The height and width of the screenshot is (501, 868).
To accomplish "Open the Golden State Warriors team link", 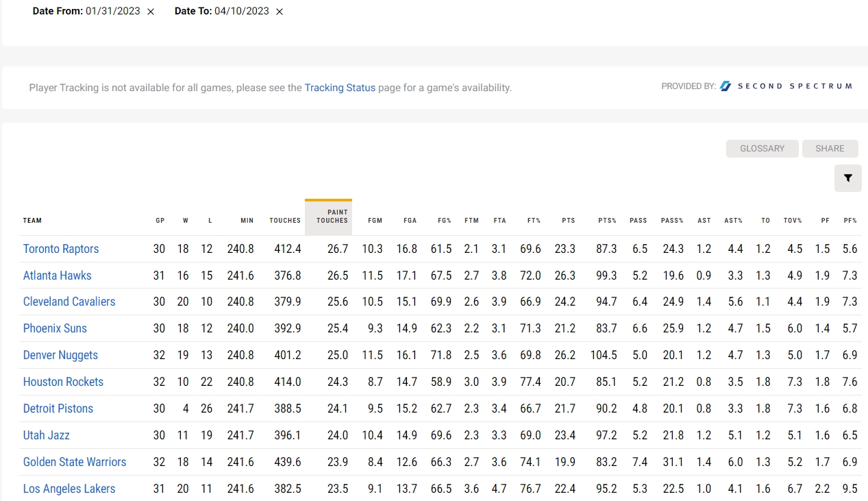I will [x=75, y=462].
